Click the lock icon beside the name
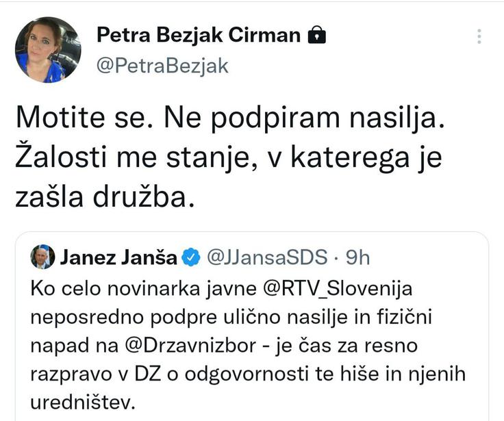 (316, 35)
